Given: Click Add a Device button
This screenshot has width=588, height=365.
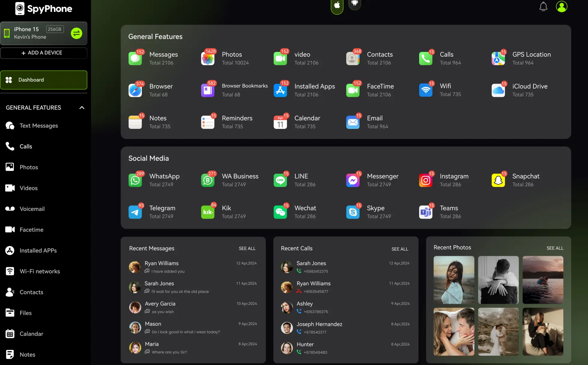Looking at the screenshot, I should pyautogui.click(x=43, y=53).
